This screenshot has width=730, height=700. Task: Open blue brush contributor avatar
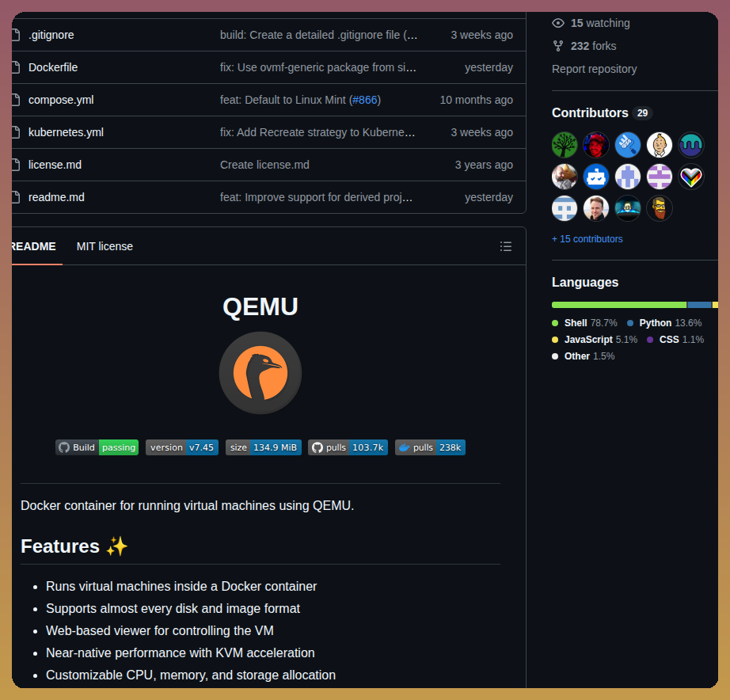pos(628,145)
